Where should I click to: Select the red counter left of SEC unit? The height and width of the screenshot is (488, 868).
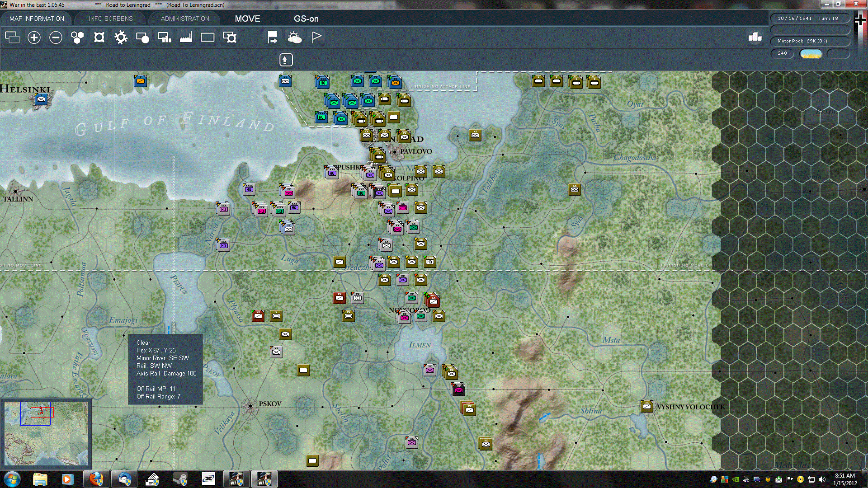[x=340, y=298]
